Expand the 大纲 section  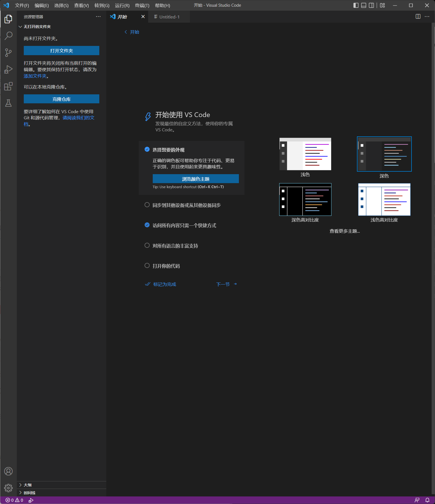(x=62, y=485)
